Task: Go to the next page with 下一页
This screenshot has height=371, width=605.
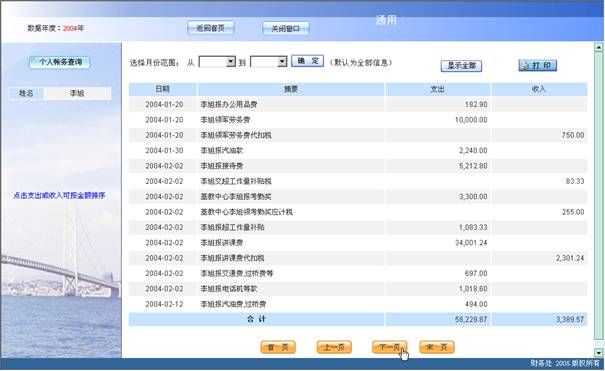Action: click(390, 347)
